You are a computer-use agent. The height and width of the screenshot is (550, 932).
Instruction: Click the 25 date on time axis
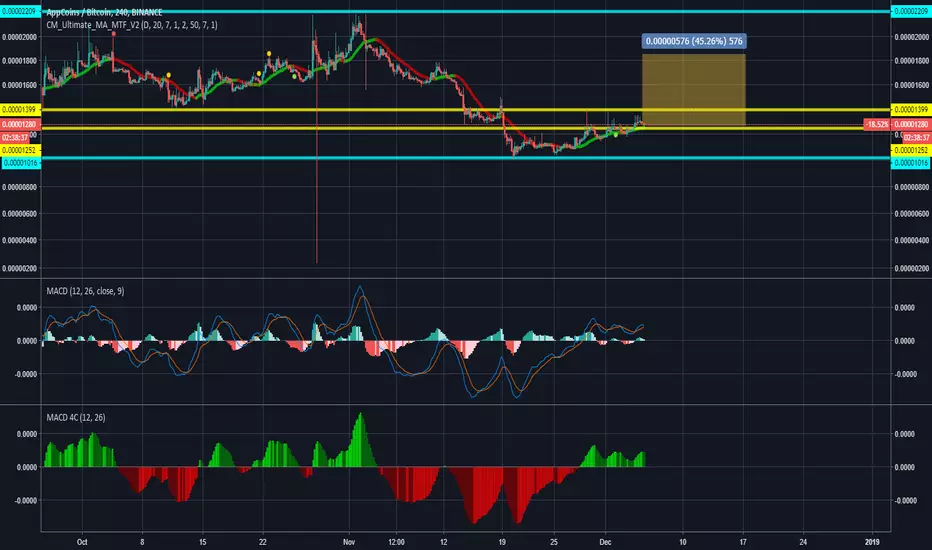[554, 542]
